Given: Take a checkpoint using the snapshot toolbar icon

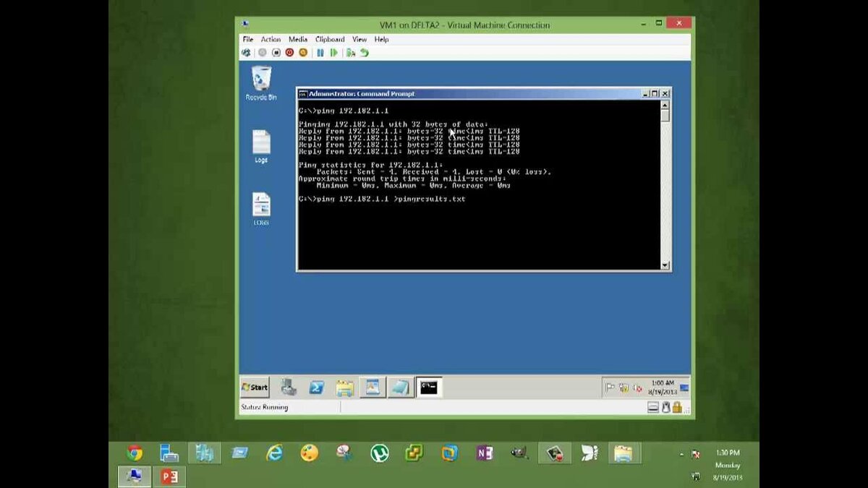Looking at the screenshot, I should [x=352, y=53].
